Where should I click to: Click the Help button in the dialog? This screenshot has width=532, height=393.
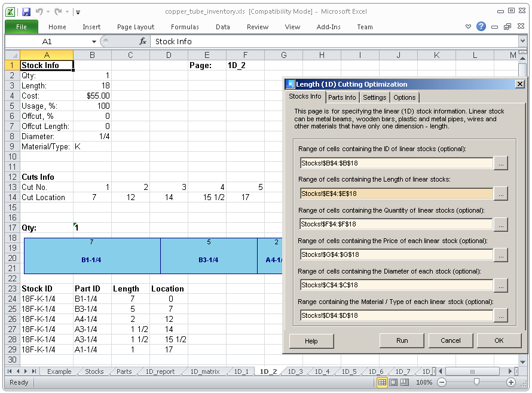coord(311,340)
